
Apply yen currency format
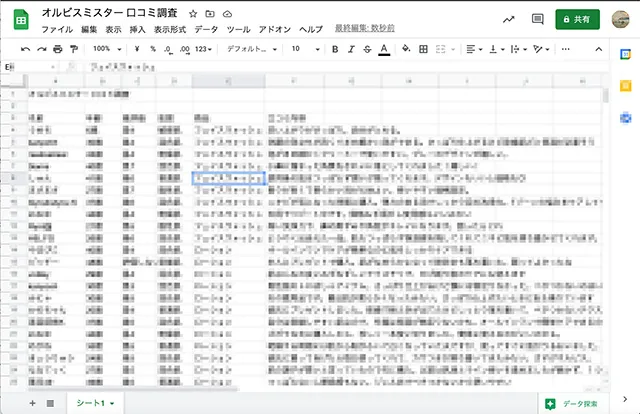pos(137,49)
